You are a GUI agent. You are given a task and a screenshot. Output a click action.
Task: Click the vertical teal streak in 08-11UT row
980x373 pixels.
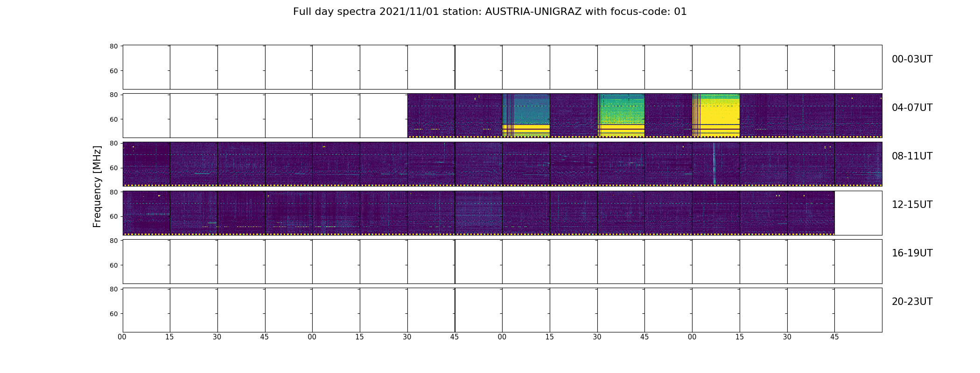pos(714,164)
